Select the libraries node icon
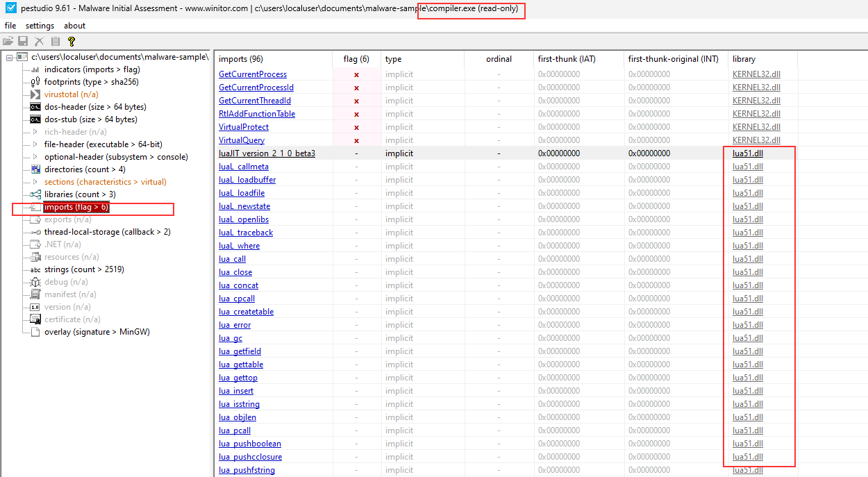 coord(35,194)
